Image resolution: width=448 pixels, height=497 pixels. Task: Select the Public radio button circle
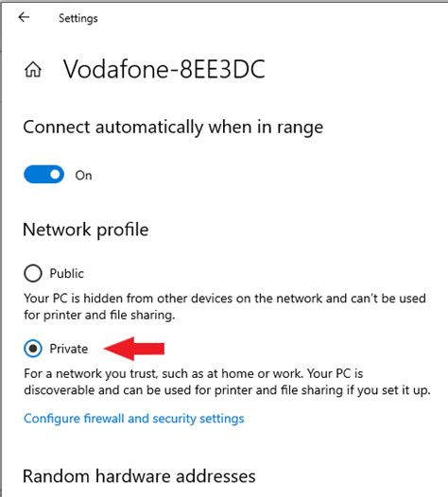(33, 273)
